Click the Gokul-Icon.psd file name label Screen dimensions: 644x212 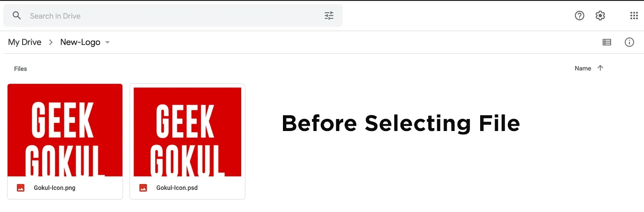(x=177, y=188)
